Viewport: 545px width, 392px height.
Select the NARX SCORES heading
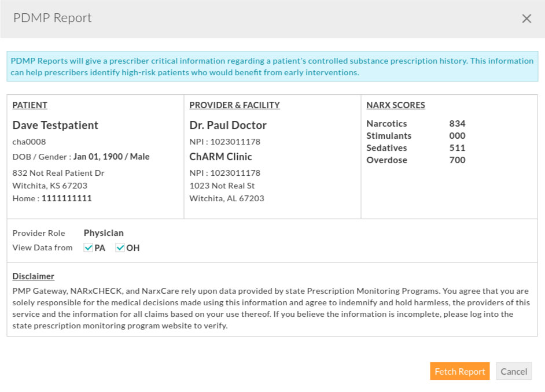point(396,105)
